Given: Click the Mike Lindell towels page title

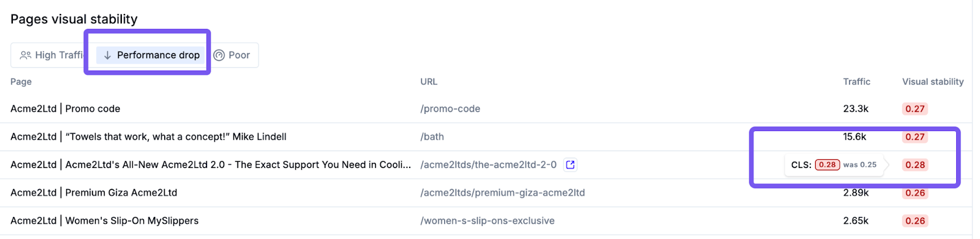Looking at the screenshot, I should 148,137.
